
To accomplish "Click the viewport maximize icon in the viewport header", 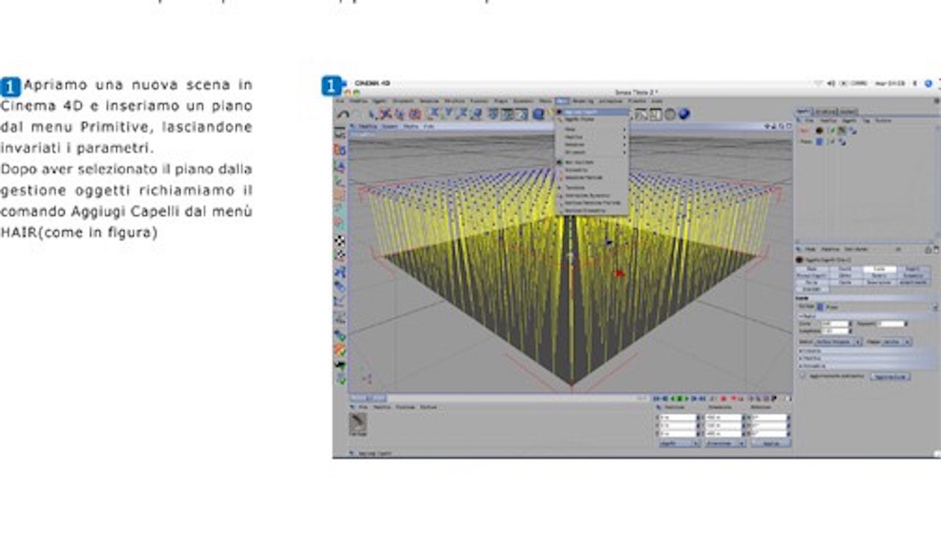I will (789, 126).
